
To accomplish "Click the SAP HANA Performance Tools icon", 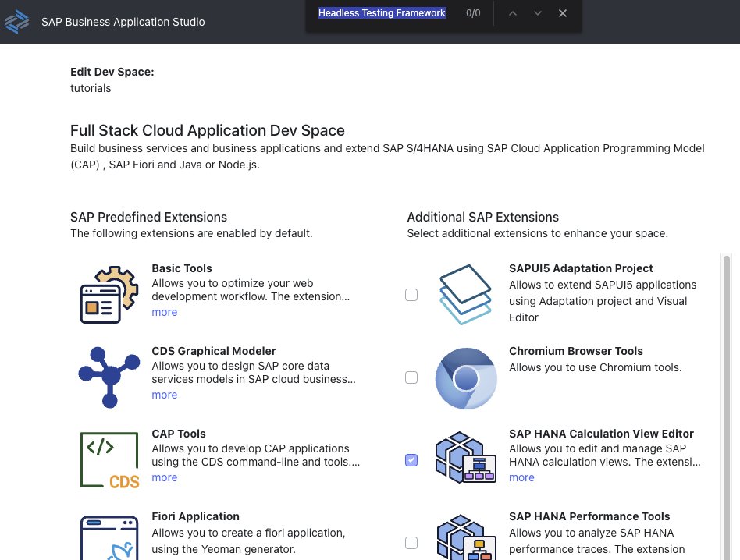I will (466, 537).
